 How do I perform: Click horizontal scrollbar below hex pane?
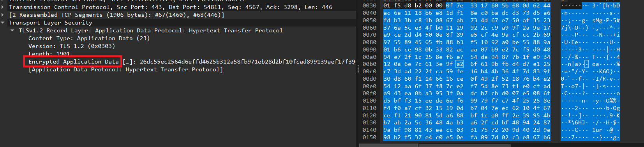click(501, 145)
